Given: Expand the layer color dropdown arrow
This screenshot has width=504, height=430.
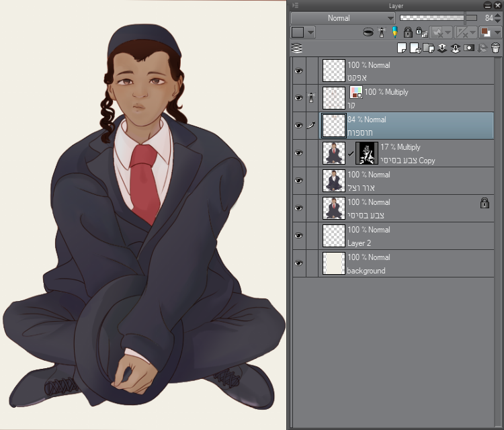Looking at the screenshot, I should coord(311,32).
